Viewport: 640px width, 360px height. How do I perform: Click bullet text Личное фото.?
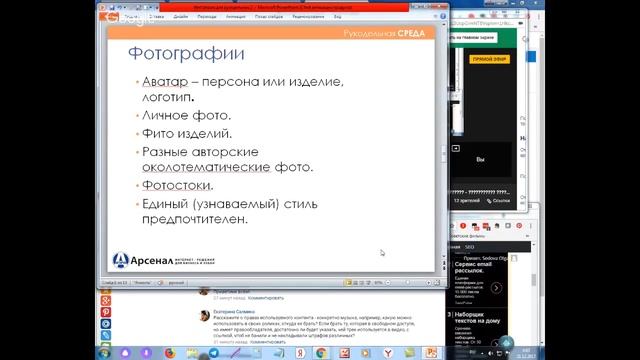[187, 115]
